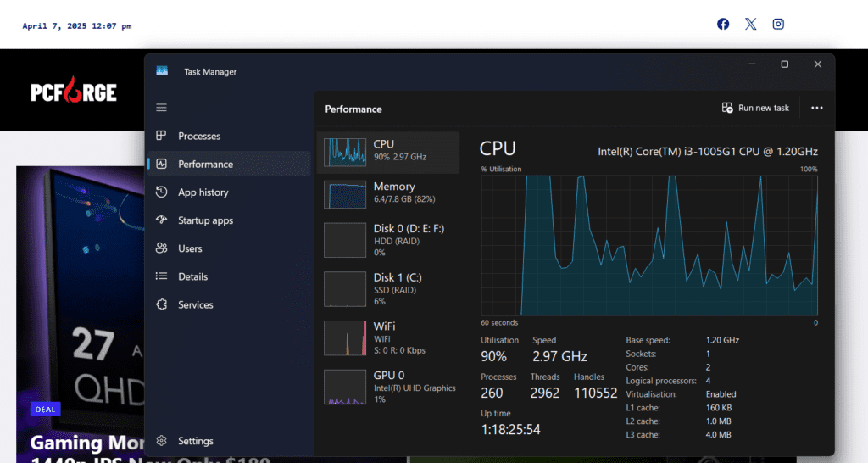Click the App history clock icon

[x=161, y=192]
